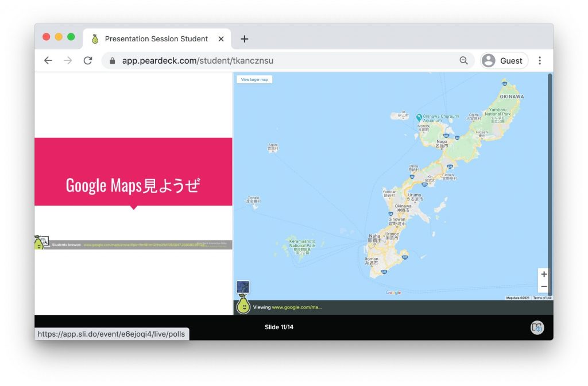Click the View larger map button
This screenshot has width=588, height=386.
[x=254, y=79]
